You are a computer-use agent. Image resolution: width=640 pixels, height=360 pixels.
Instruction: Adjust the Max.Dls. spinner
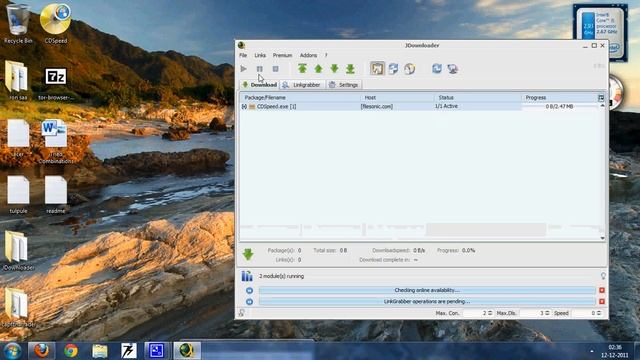pos(547,313)
